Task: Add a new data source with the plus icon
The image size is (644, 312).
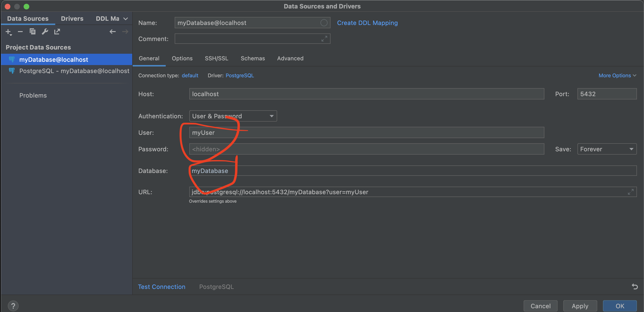Action: 8,32
